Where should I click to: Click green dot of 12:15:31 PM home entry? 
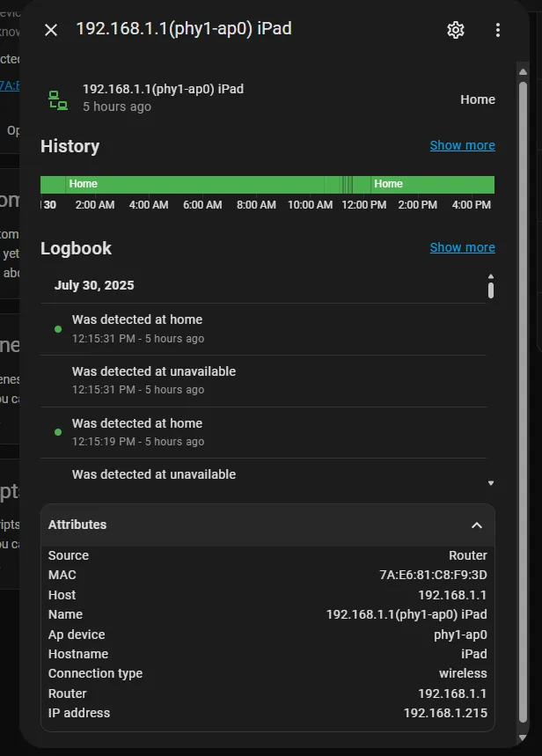point(58,329)
